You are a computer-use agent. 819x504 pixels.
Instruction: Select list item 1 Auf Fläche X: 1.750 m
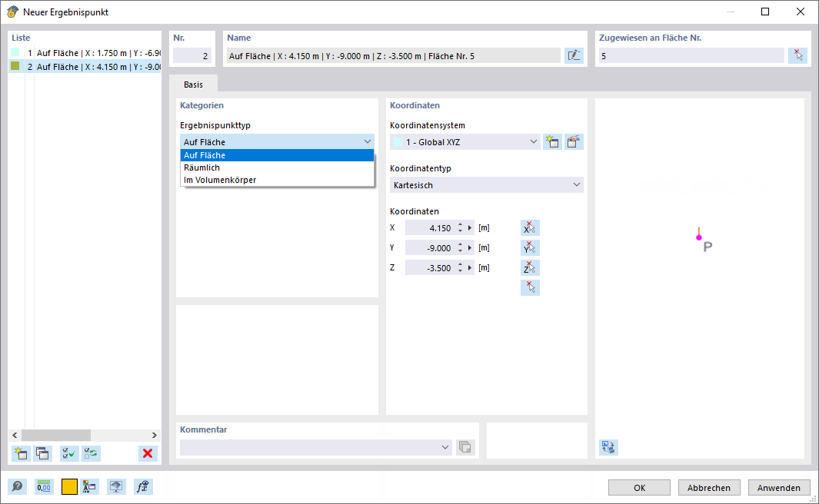(x=85, y=53)
